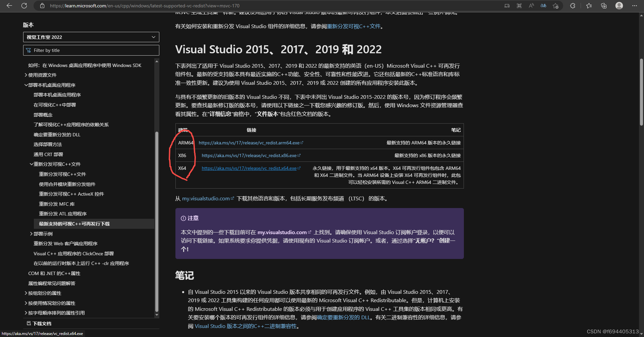Screen dimensions: 644x337
Task: Click the download PDF icon beside 下载文档
Action: (x=29, y=323)
